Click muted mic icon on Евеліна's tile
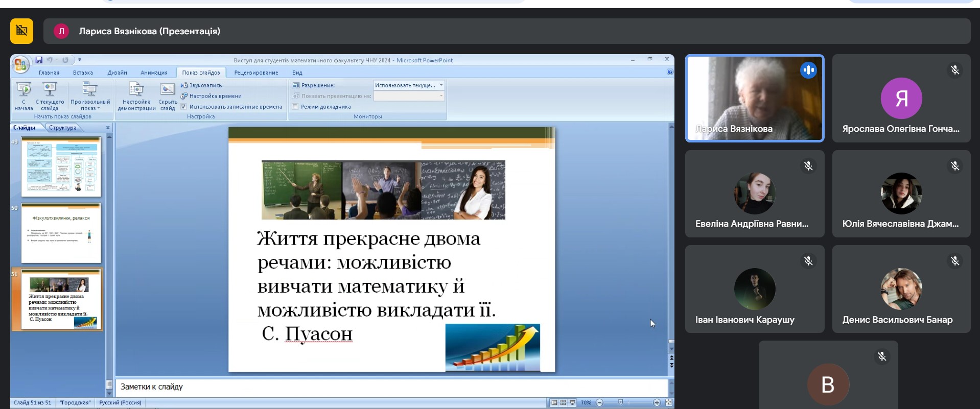Screen dimensions: 980x409 [808, 166]
